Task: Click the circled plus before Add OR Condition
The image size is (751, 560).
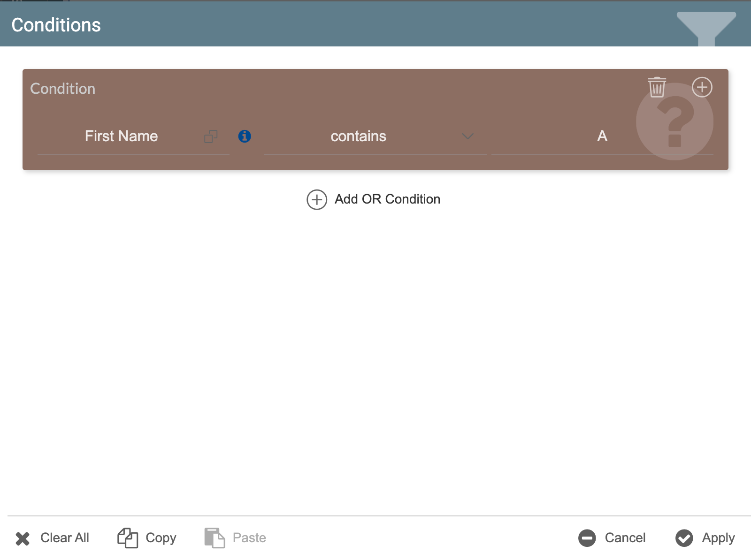Action: coord(317,200)
